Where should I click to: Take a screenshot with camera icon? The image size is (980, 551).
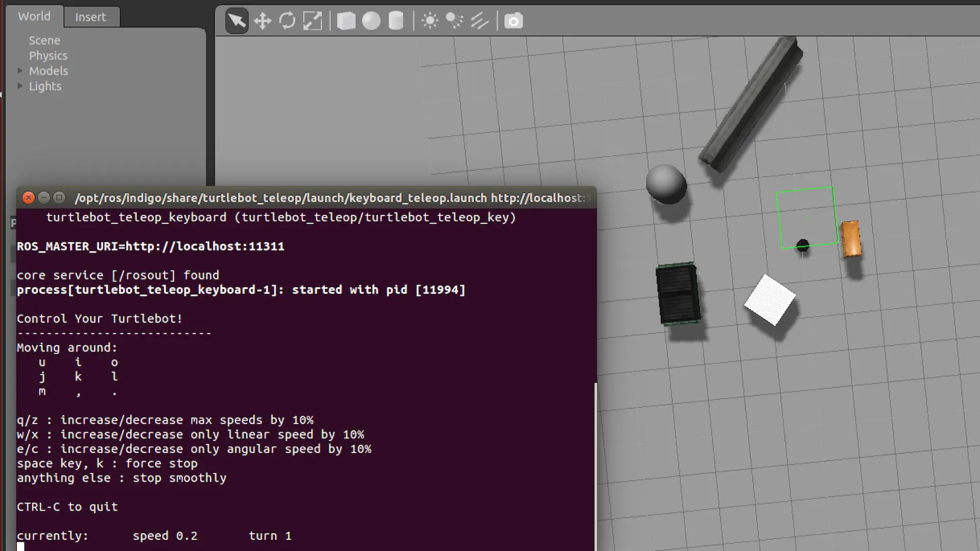click(x=513, y=21)
